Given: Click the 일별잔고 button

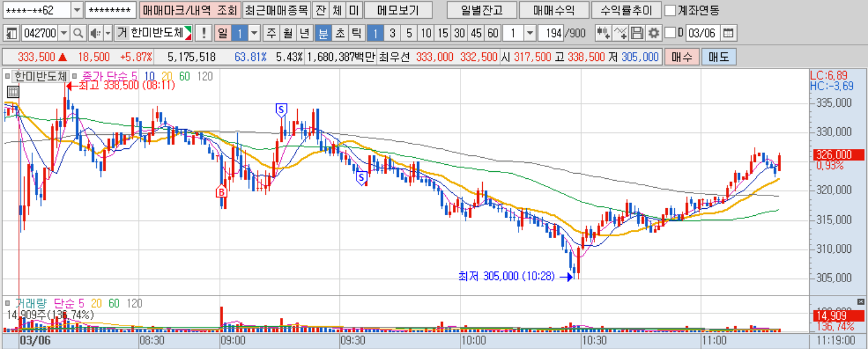Looking at the screenshot, I should pos(482,10).
